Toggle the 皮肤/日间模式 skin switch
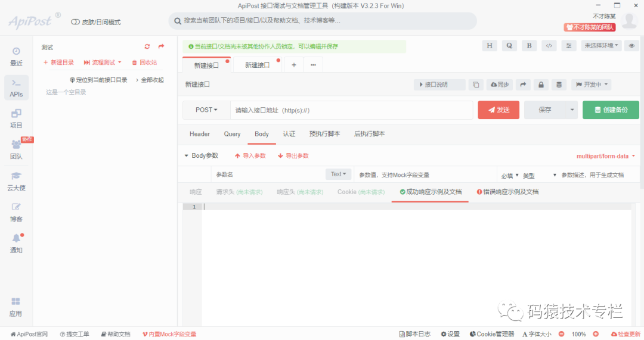Screen dimensions: 644x340 [75, 22]
